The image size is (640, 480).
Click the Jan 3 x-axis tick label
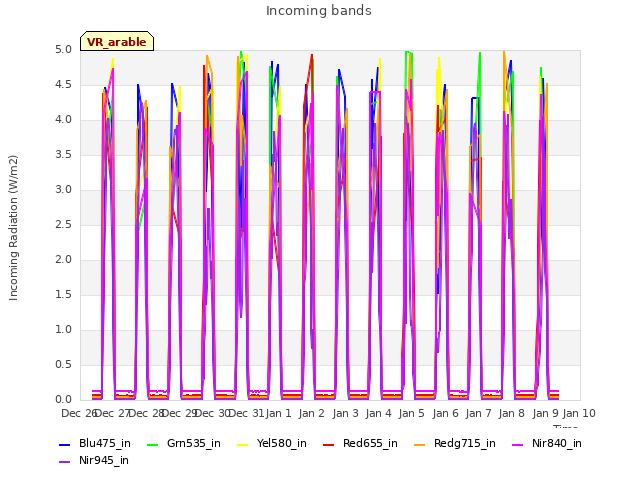pyautogui.click(x=345, y=413)
